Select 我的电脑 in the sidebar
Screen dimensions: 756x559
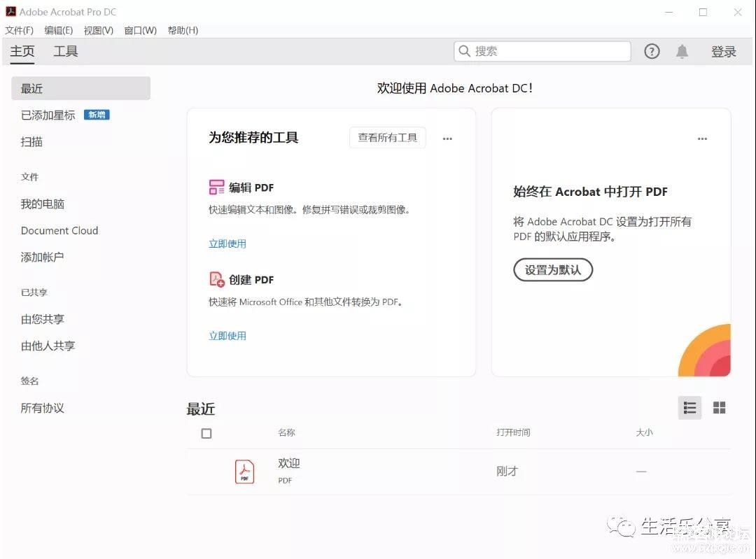click(43, 204)
